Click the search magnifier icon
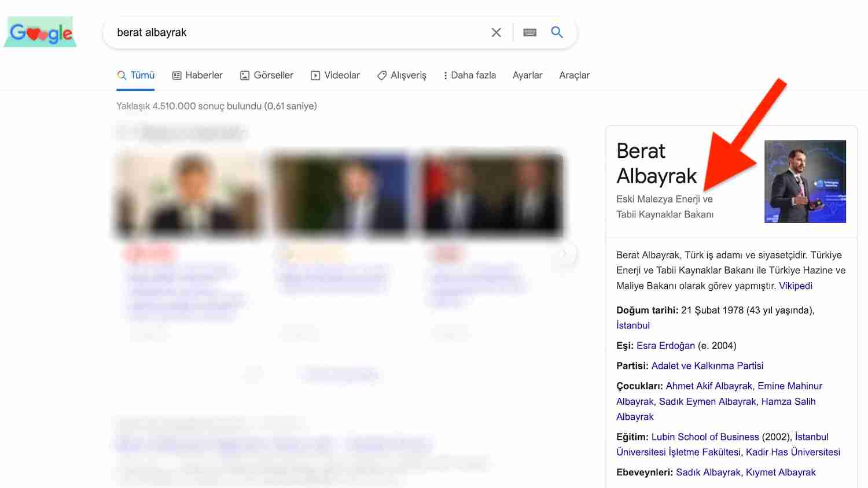The image size is (868, 488). [557, 32]
